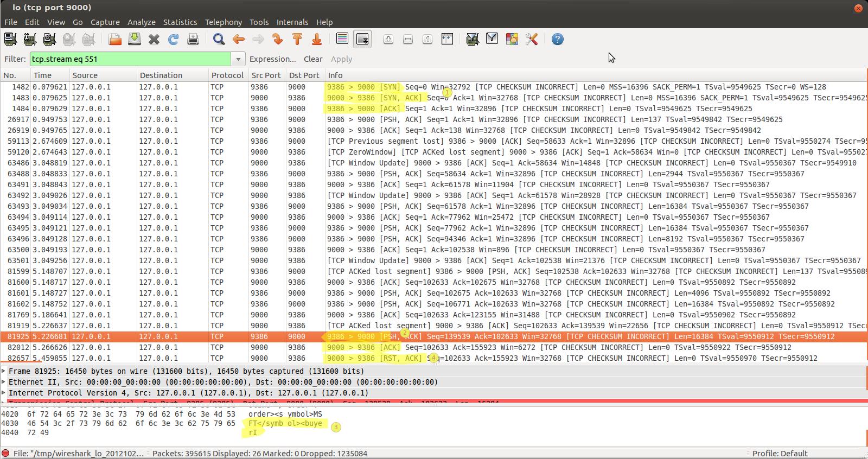The height and width of the screenshot is (459, 868).
Task: Click the expert info status indicator
Action: coord(5,454)
